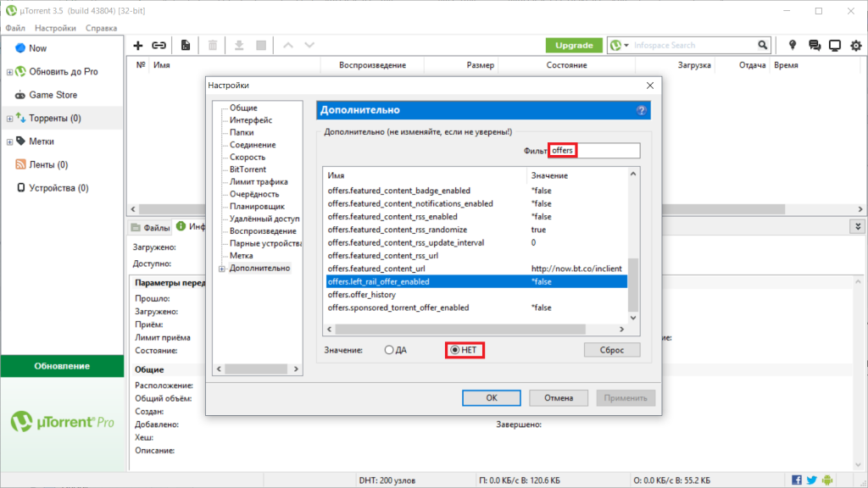
Task: Click the Имя column header in settings list
Action: point(425,175)
